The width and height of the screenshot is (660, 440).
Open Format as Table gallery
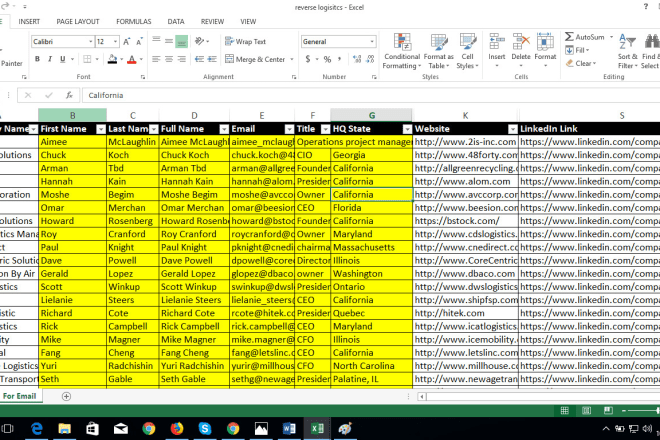pos(439,51)
